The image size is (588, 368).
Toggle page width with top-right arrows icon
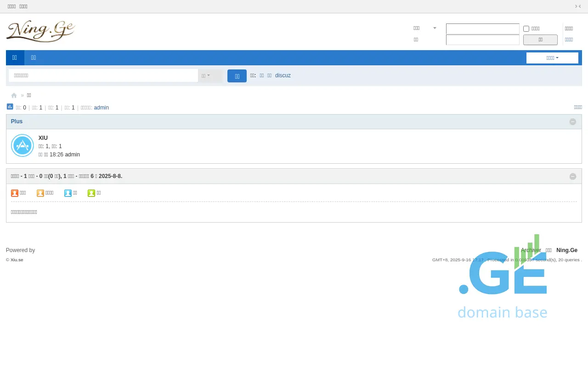pos(578,6)
